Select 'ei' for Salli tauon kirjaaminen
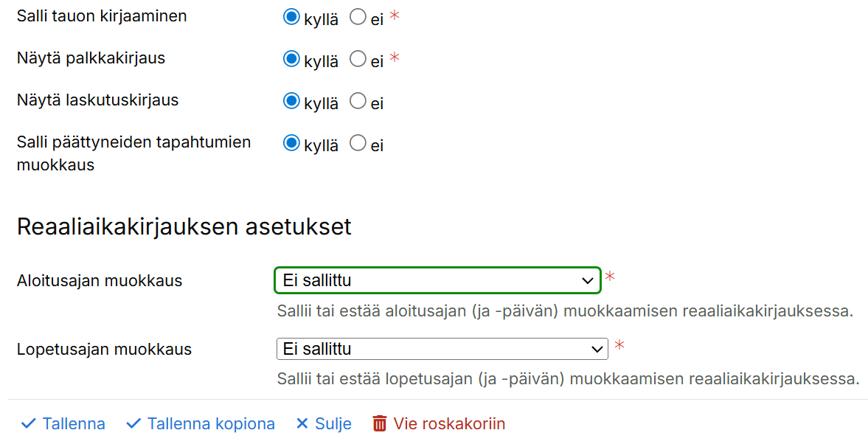Screen dimensions: 868x444 tap(358, 17)
